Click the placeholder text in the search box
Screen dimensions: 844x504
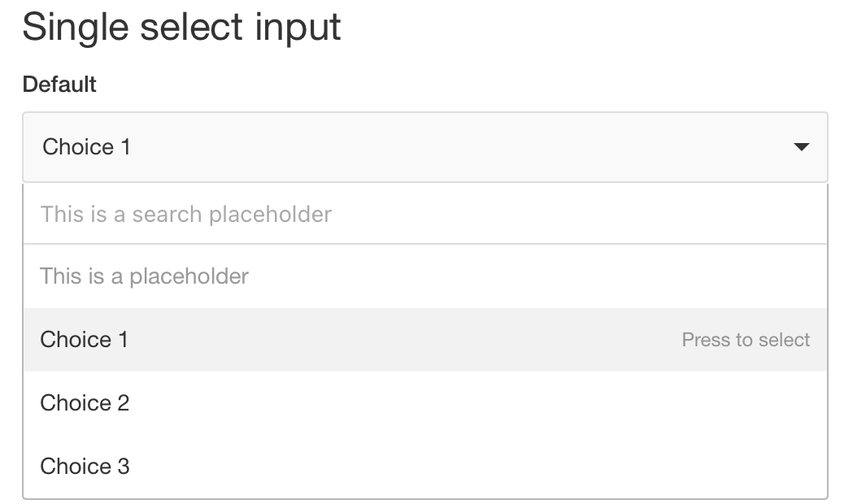tap(185, 214)
